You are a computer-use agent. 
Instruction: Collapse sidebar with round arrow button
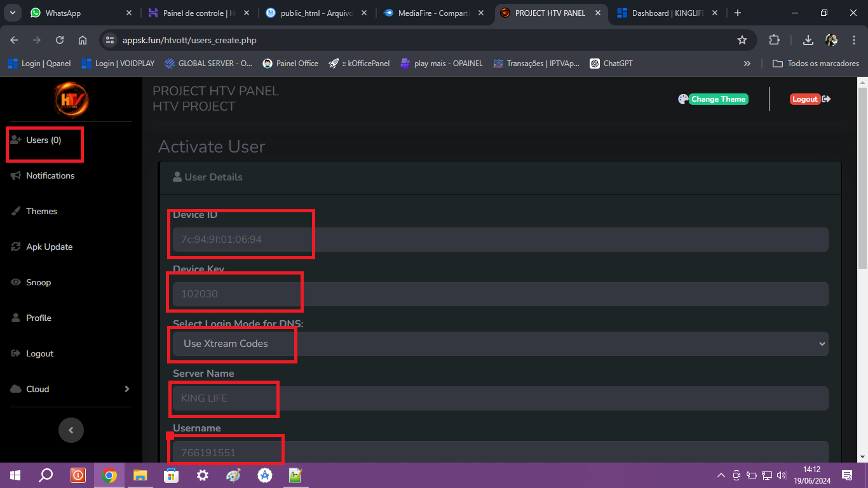[x=71, y=430]
